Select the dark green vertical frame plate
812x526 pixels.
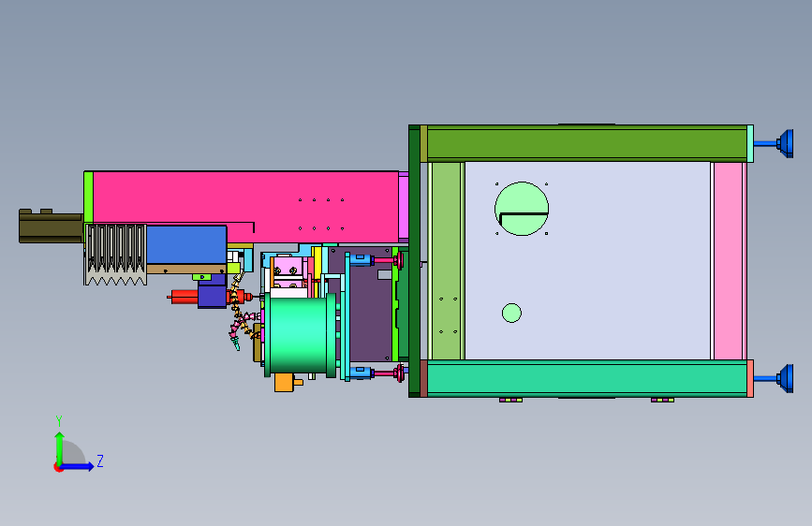[x=414, y=261]
